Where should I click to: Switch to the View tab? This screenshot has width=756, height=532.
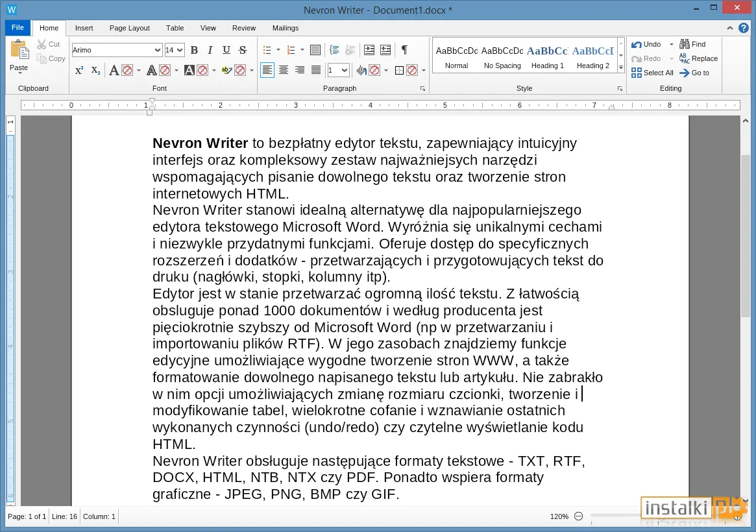208,28
